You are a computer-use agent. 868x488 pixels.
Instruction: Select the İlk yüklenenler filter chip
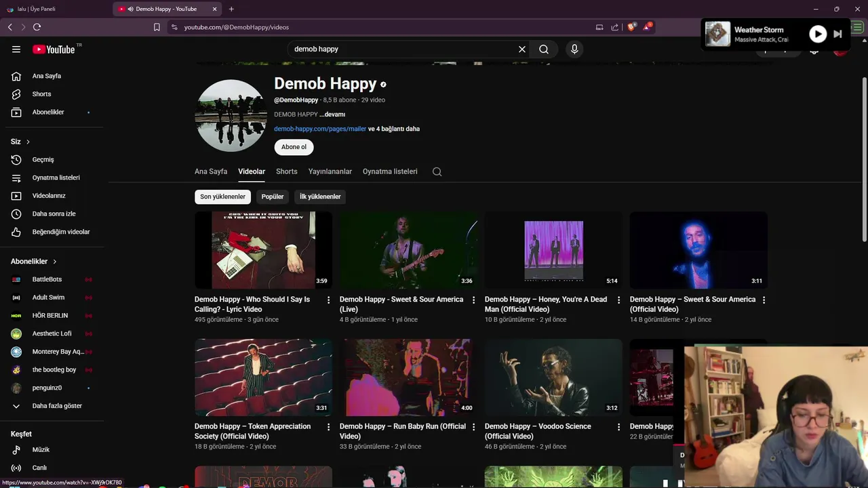(x=320, y=197)
